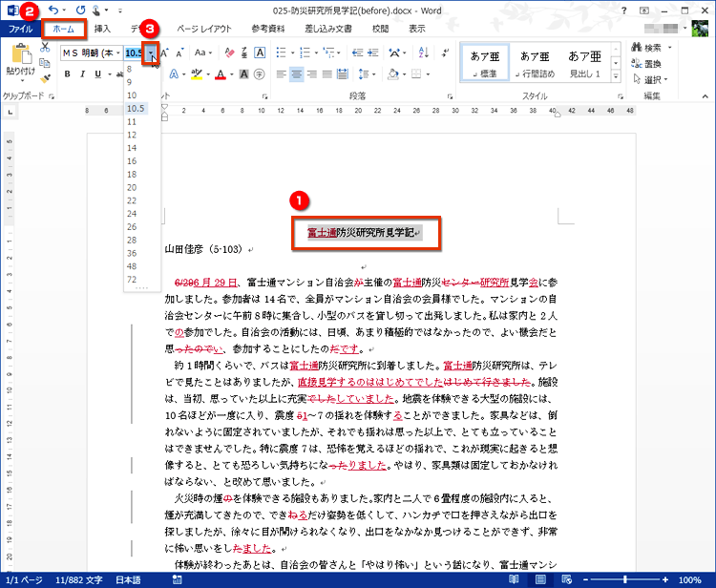Show or hide paragraph marks icon
Image resolution: width=716 pixels, height=588 pixels.
pos(445,52)
